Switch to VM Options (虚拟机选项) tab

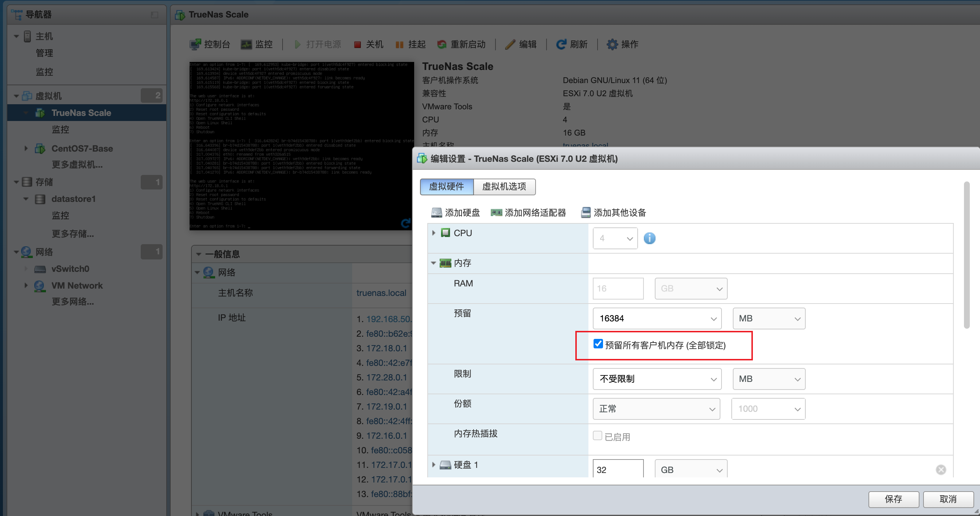click(x=504, y=187)
